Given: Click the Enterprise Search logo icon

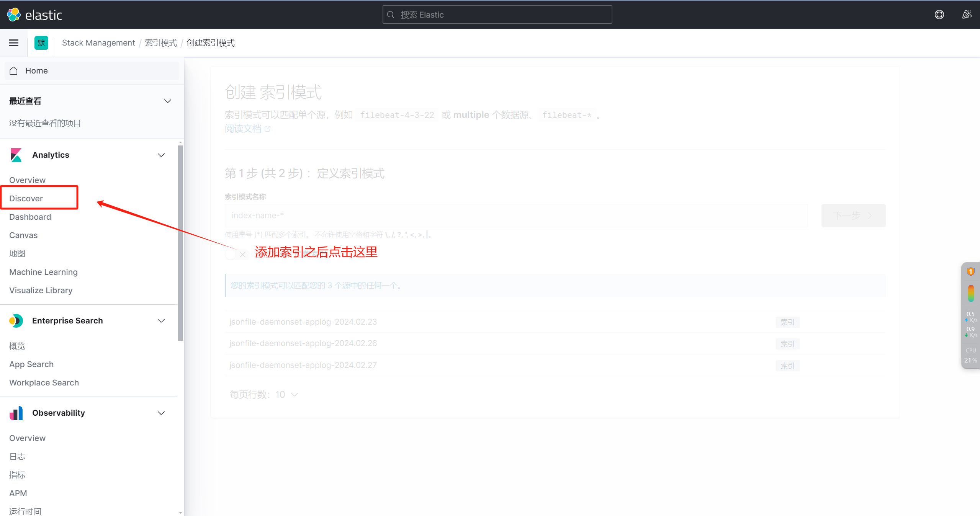Looking at the screenshot, I should pyautogui.click(x=16, y=321).
